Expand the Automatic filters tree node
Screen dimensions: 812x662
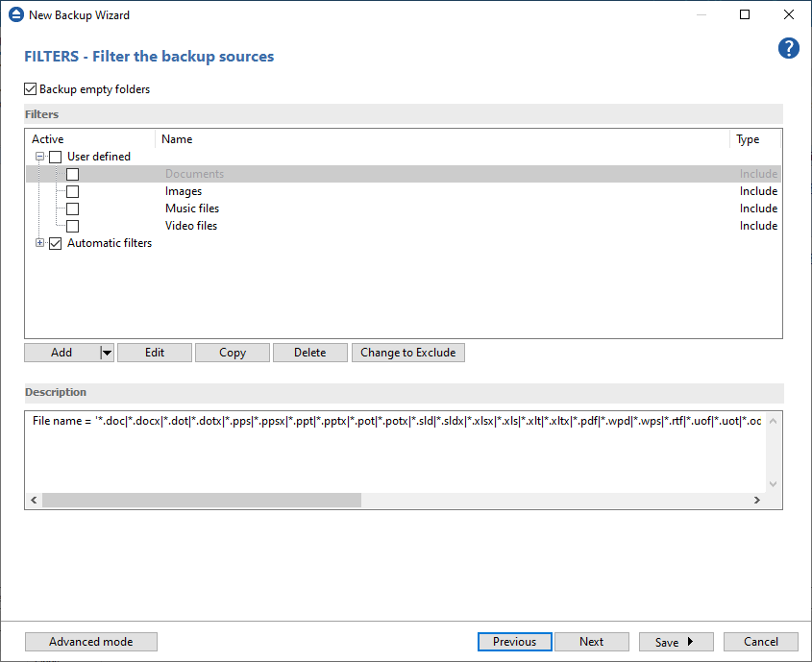[x=39, y=243]
